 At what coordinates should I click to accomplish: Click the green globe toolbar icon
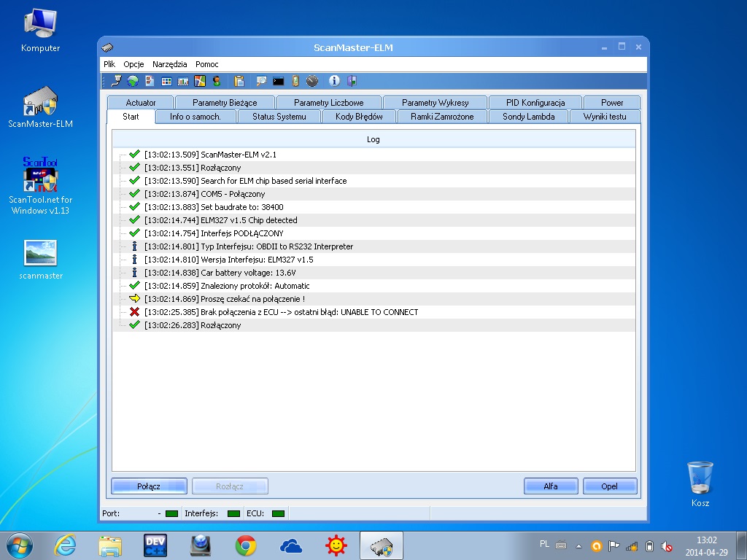pos(133,81)
